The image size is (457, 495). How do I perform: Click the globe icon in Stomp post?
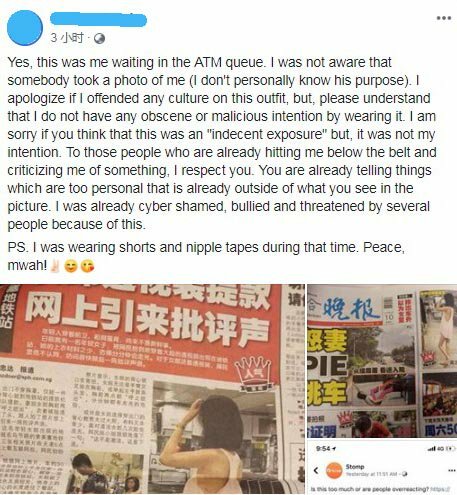pyautogui.click(x=405, y=474)
